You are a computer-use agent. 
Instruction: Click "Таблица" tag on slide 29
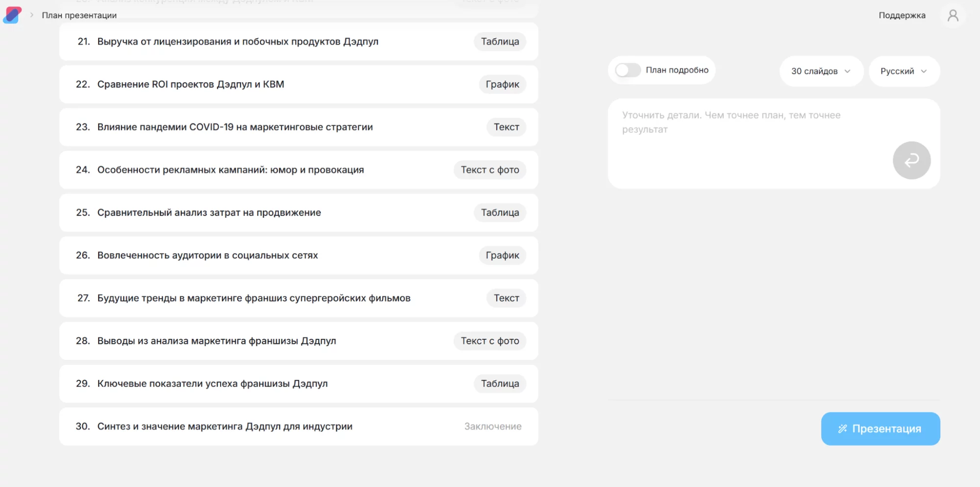click(x=500, y=384)
